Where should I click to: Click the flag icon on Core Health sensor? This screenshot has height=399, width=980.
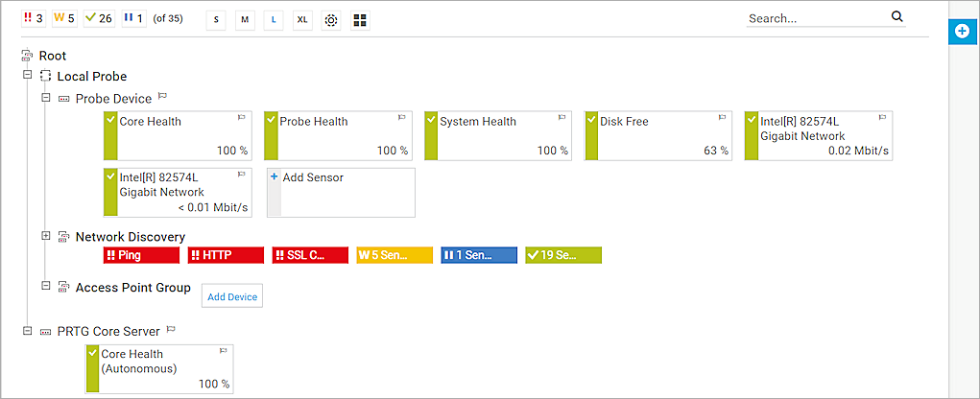(241, 118)
